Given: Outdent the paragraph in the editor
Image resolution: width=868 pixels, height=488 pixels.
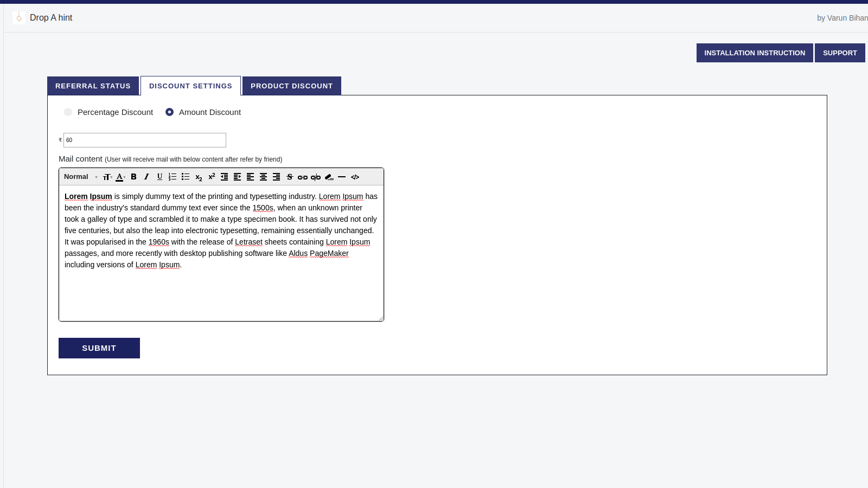Looking at the screenshot, I should [x=224, y=177].
